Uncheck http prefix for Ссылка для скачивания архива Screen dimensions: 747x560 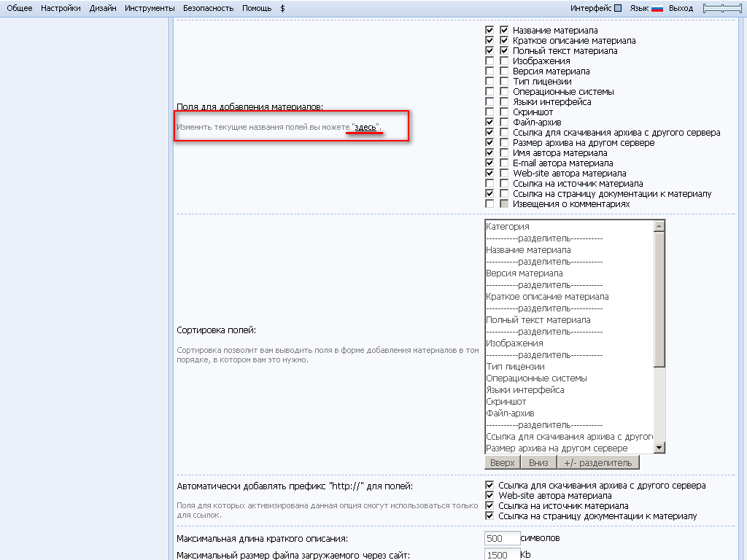pyautogui.click(x=489, y=485)
